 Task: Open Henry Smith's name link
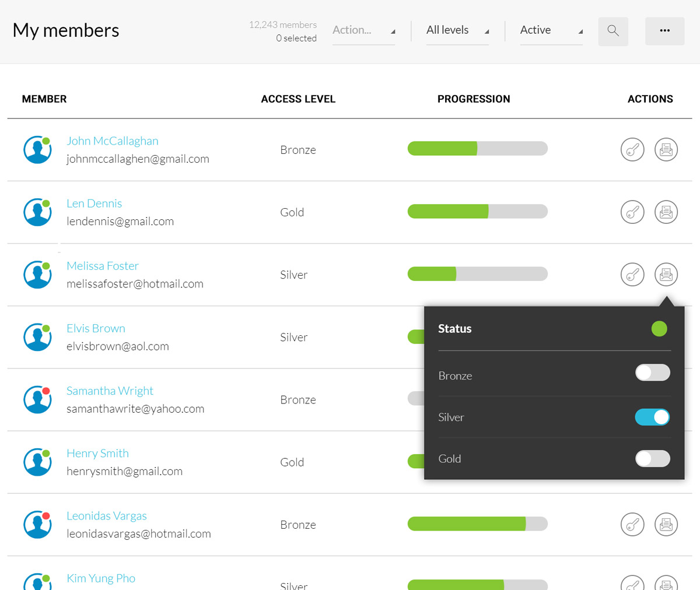[x=97, y=453]
